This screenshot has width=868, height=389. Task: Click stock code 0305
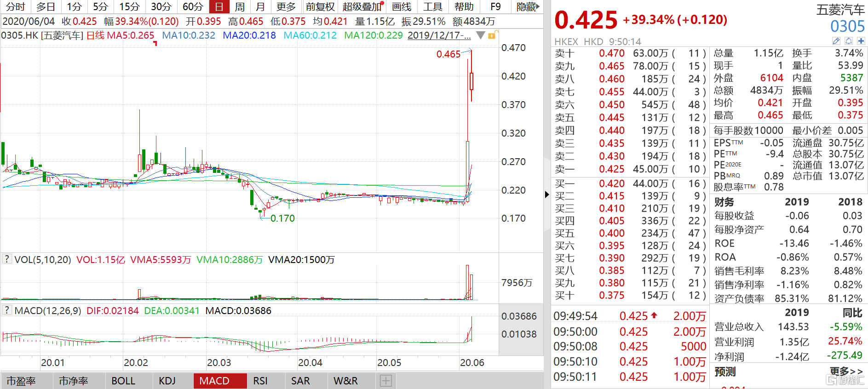(847, 26)
